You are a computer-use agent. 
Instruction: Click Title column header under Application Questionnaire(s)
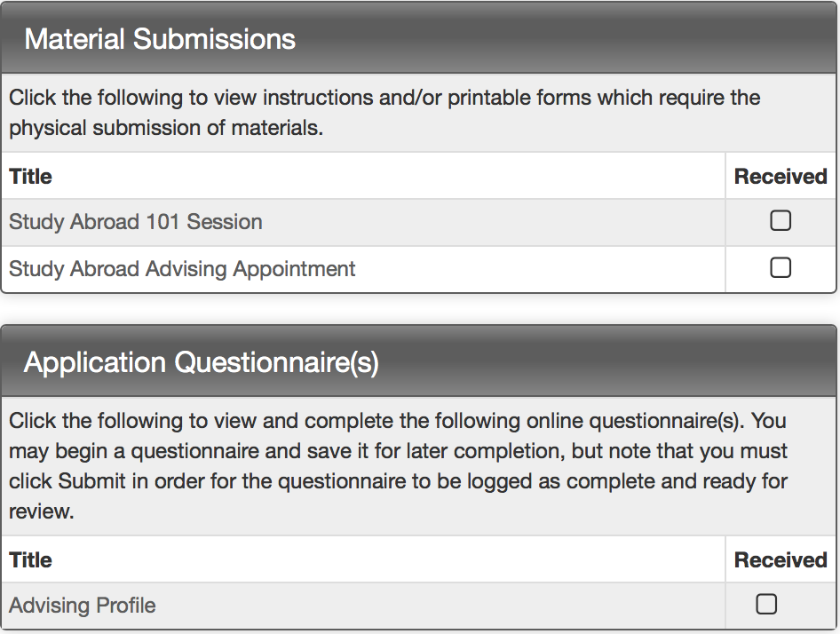(x=31, y=560)
